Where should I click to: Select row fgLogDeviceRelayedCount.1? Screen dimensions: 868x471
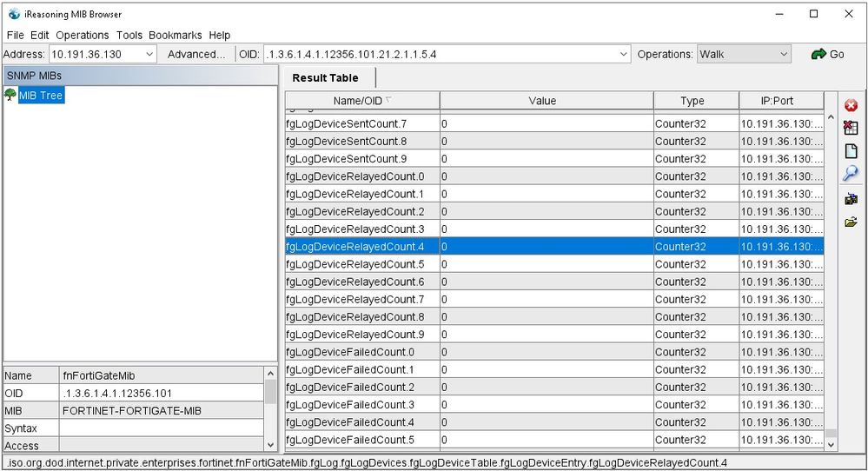554,194
